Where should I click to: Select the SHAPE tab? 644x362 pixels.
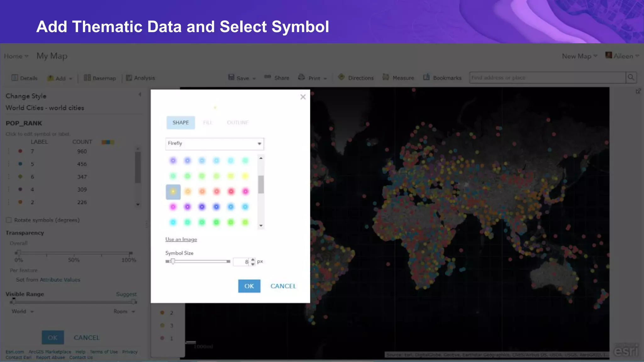[x=180, y=123]
